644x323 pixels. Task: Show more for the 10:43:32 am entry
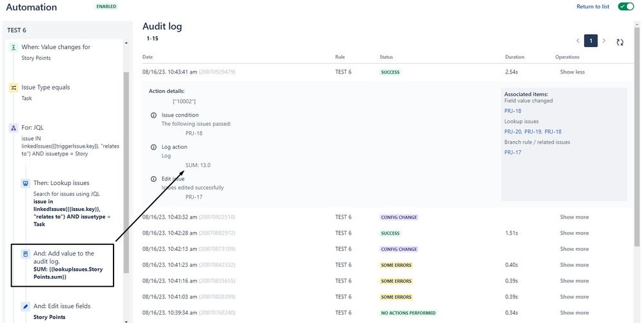(574, 217)
